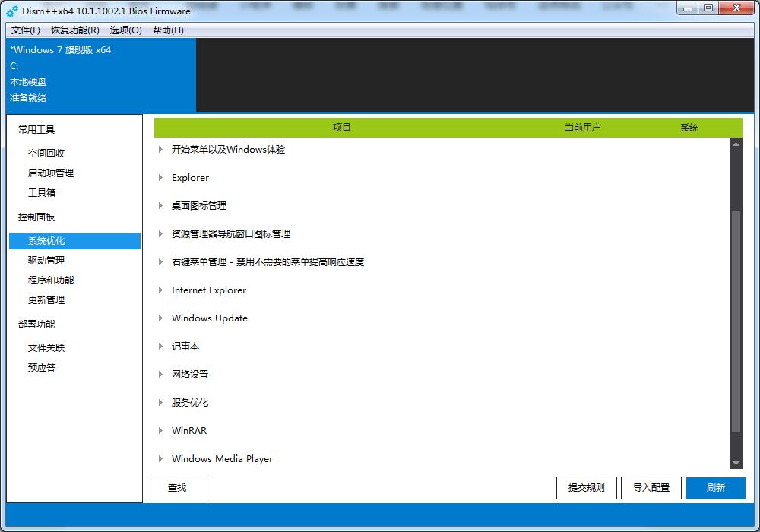
Task: Select the Windows 7 旗舰版 x64 image tile
Action: [101, 75]
